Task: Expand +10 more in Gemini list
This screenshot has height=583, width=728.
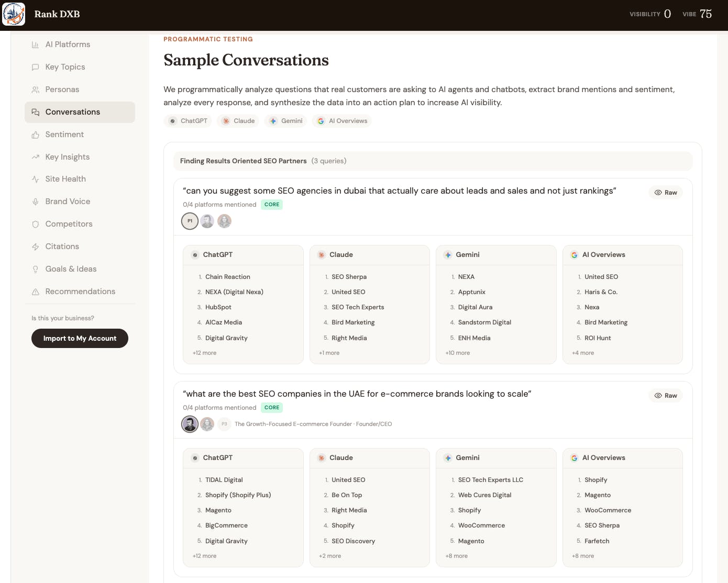Action: [458, 353]
